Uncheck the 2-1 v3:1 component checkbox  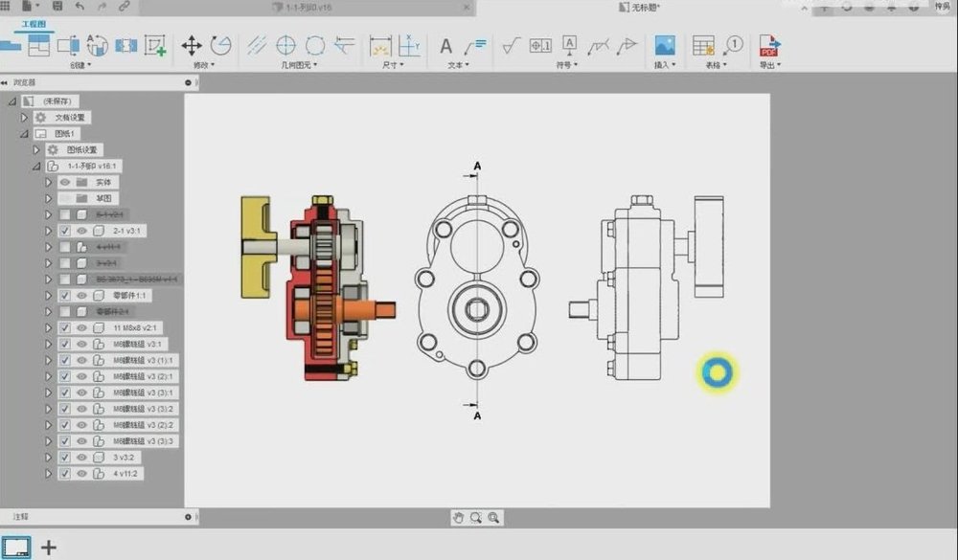[65, 231]
